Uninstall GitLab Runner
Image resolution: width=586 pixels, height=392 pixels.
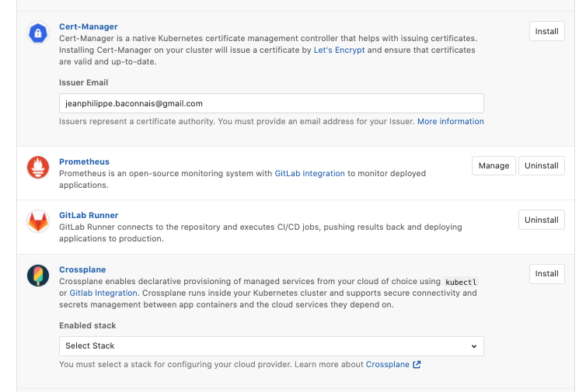click(541, 220)
